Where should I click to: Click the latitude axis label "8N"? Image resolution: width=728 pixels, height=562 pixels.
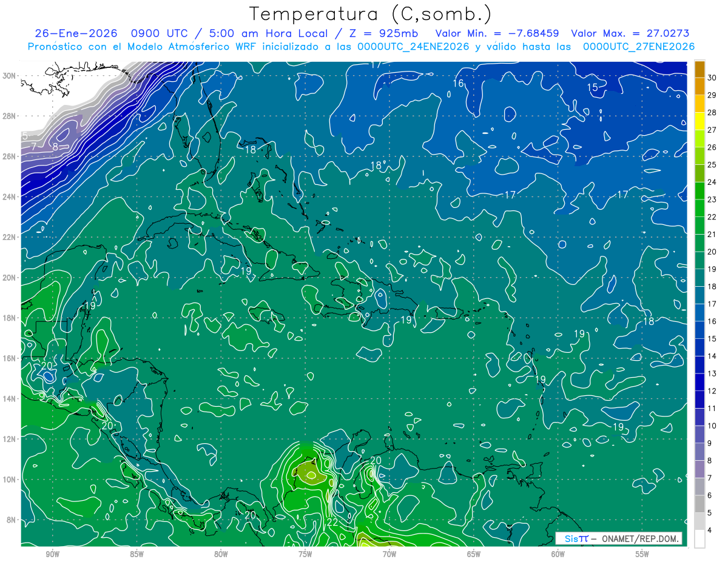coord(12,520)
